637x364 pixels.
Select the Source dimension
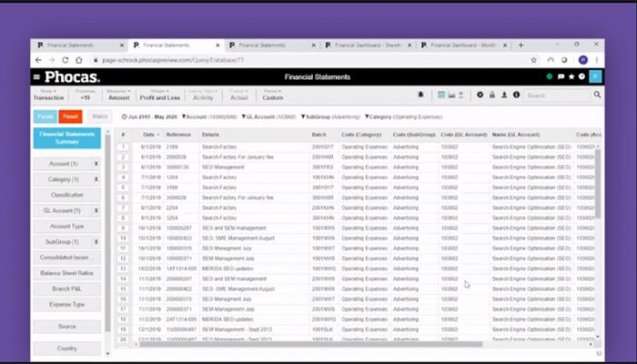click(x=67, y=326)
